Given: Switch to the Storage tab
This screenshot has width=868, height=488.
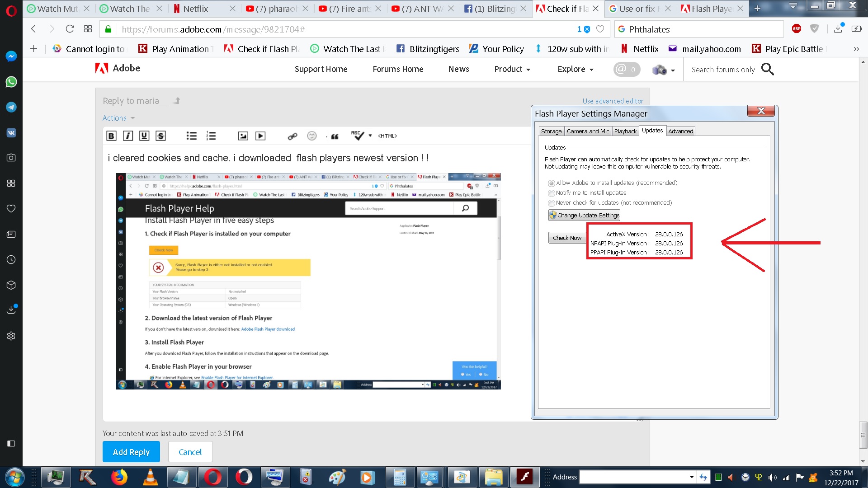Looking at the screenshot, I should [x=550, y=131].
